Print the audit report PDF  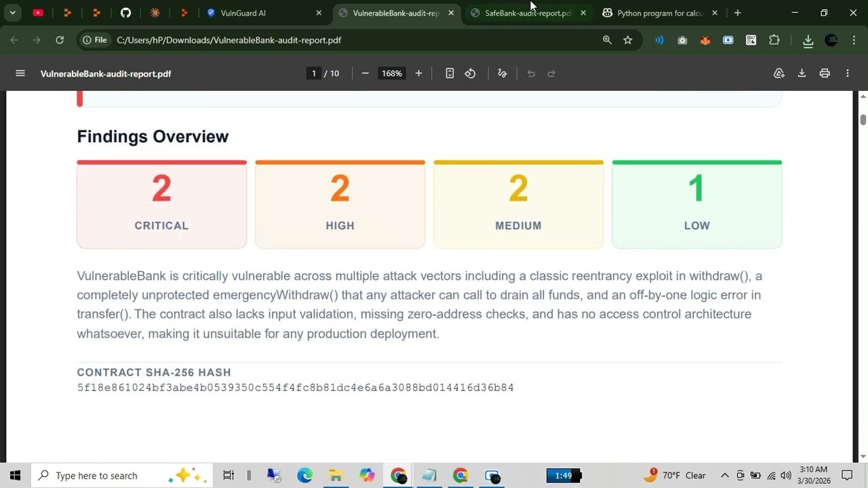[x=825, y=73]
